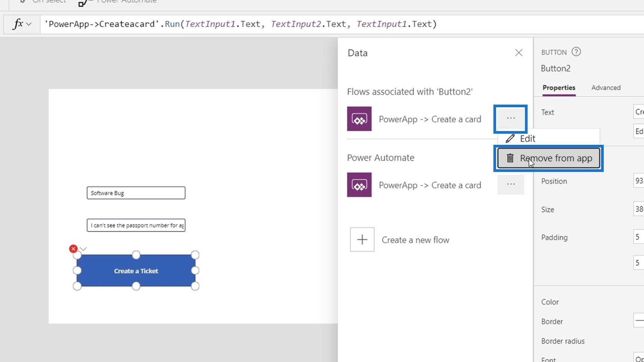Switch to the Properties tab

[x=559, y=88]
